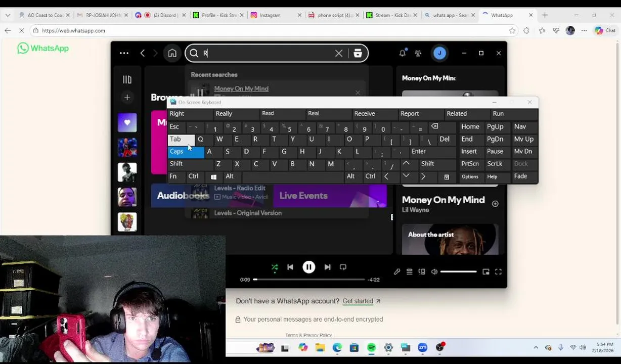The image size is (621, 364).
Task: Toggle repeat mode
Action: pyautogui.click(x=343, y=267)
